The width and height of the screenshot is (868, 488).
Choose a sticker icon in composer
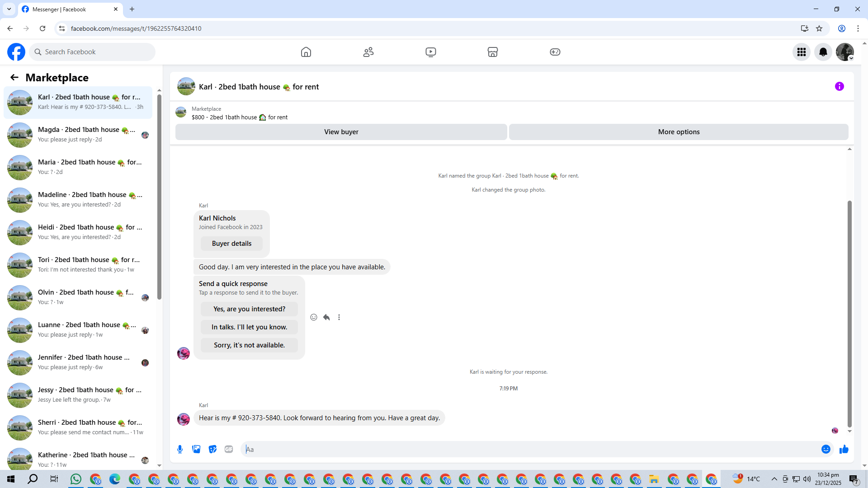tap(212, 449)
